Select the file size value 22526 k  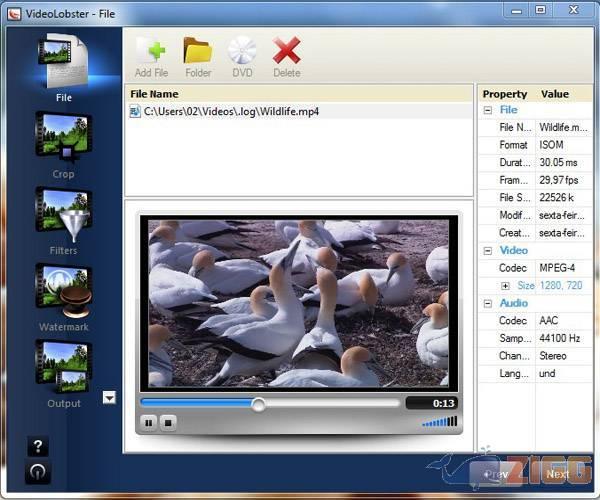[556, 198]
